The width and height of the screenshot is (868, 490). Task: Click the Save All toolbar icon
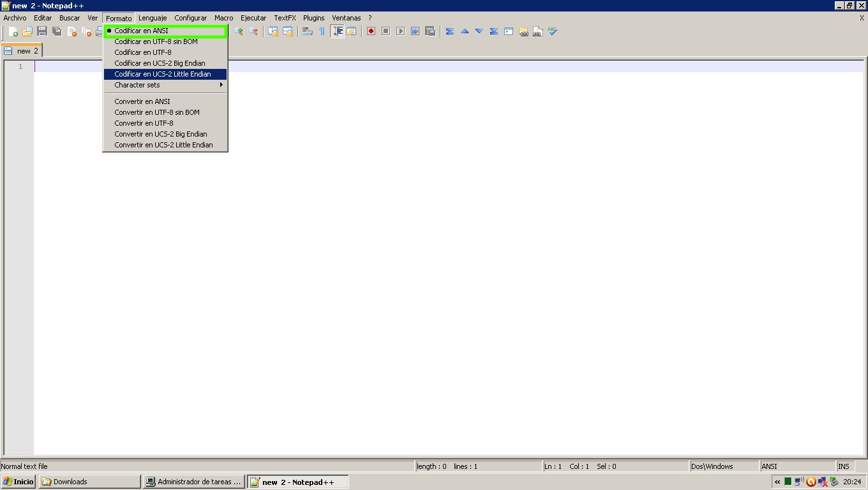(57, 31)
